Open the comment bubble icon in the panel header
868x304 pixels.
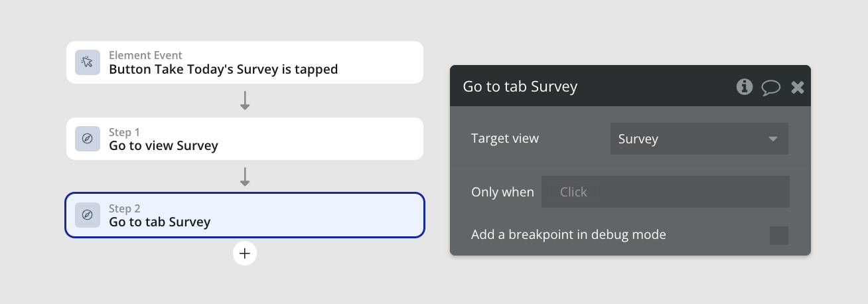(x=771, y=87)
